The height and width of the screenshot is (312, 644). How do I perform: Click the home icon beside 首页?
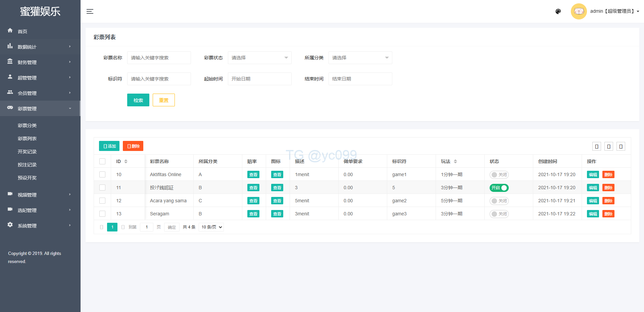(10, 31)
